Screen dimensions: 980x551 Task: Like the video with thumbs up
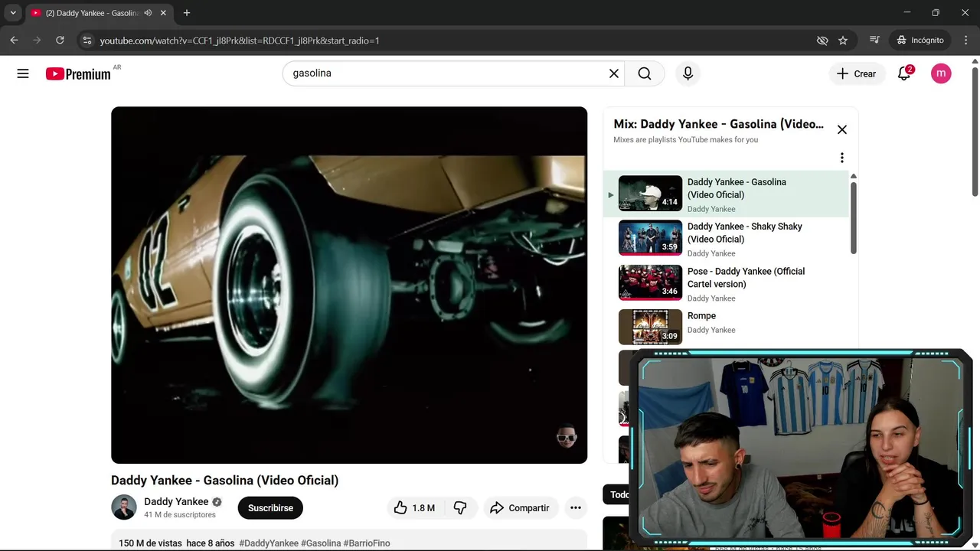414,507
